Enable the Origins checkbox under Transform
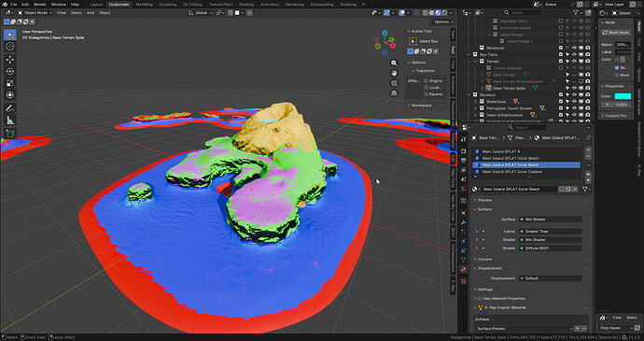The height and width of the screenshot is (341, 644). tap(426, 81)
